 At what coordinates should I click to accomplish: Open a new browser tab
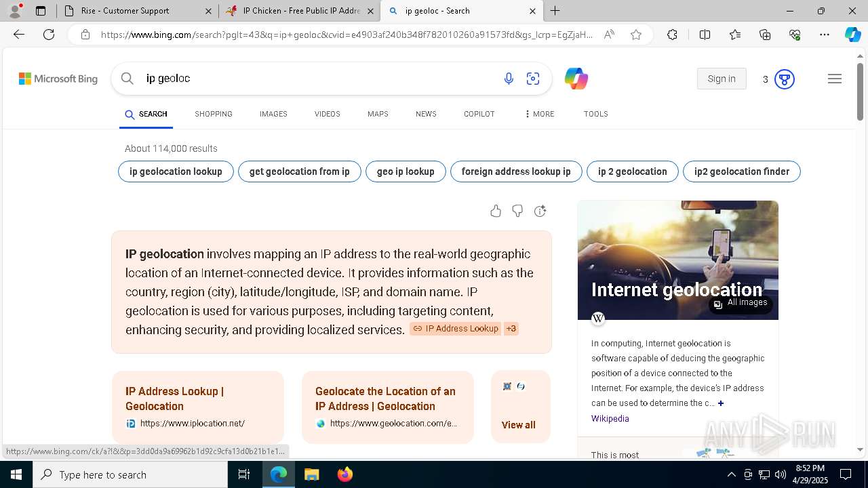tap(555, 11)
